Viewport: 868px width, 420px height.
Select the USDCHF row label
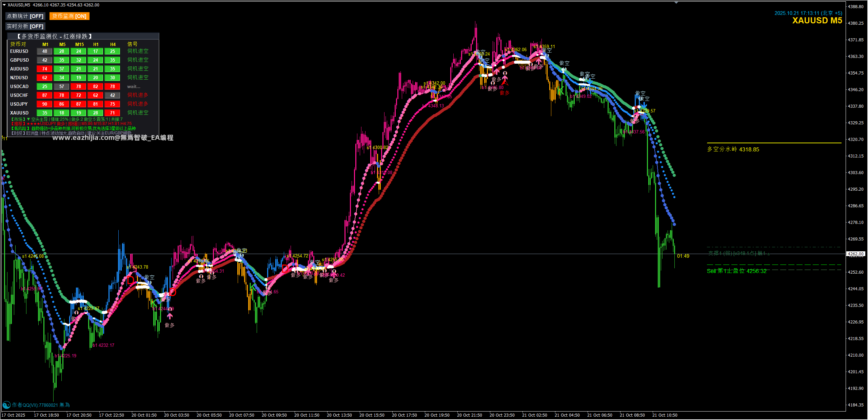pyautogui.click(x=19, y=96)
